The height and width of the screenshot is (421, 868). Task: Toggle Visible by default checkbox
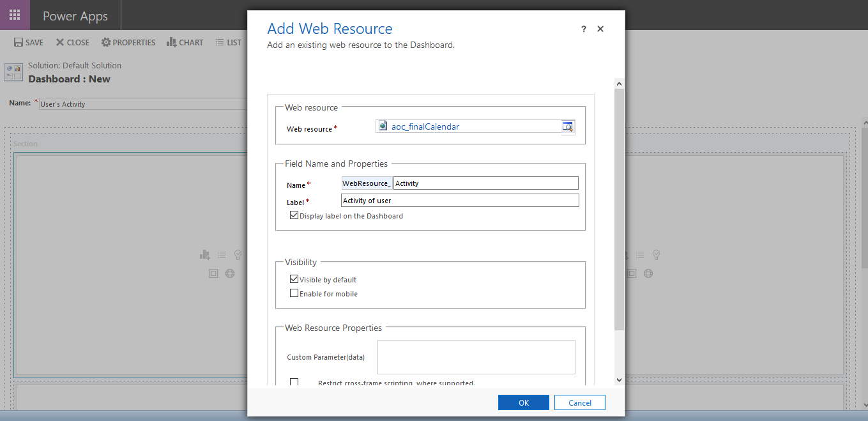click(x=294, y=279)
